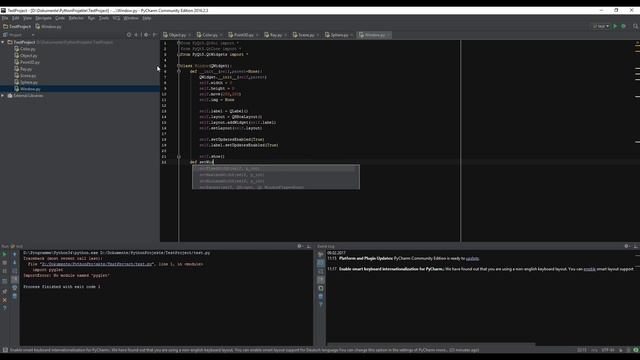Open the test run configuration dropdown
Image resolution: width=640 pixels, height=360 pixels.
601,27
